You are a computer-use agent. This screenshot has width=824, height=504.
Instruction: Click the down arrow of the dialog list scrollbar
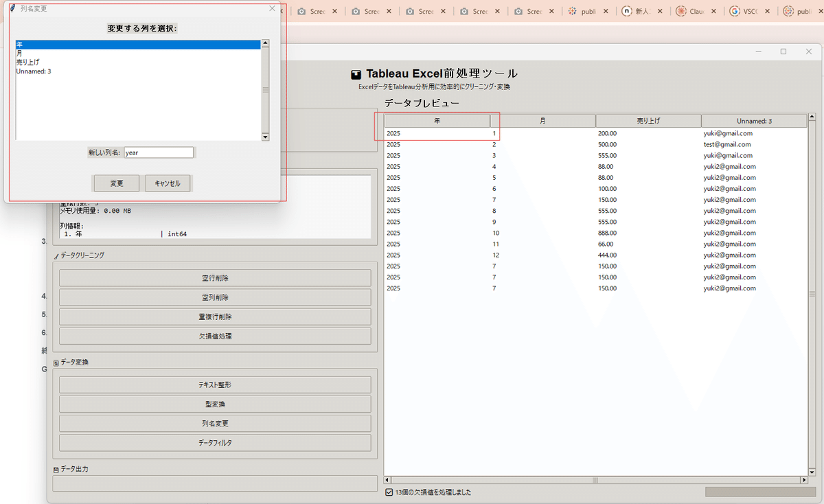pos(266,137)
